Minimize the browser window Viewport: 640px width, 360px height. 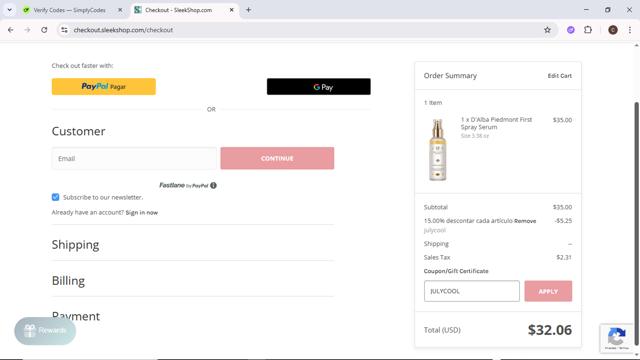[x=586, y=10]
